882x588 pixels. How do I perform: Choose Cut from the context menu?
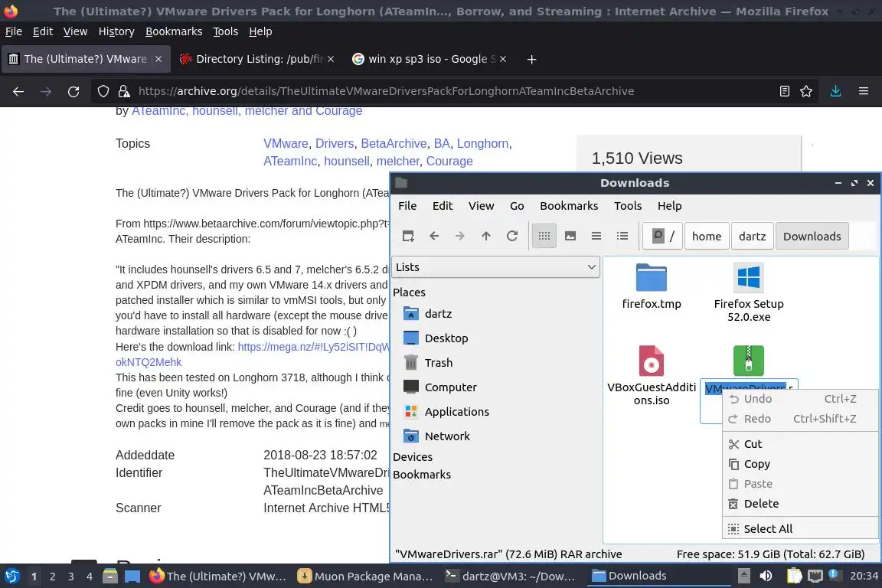(800, 444)
